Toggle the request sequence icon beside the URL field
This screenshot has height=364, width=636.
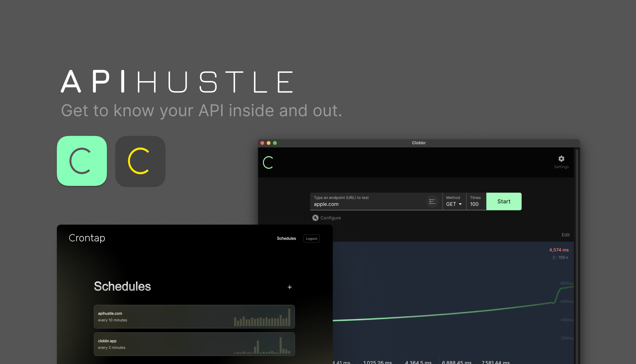pos(432,201)
